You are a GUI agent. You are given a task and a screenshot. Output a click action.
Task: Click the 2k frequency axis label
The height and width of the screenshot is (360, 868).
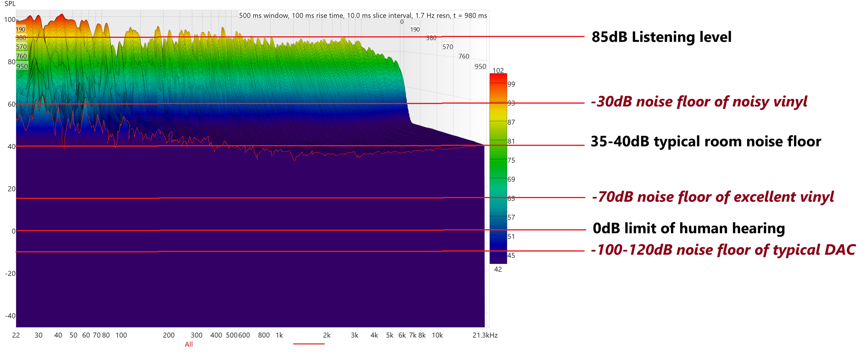coord(327,335)
